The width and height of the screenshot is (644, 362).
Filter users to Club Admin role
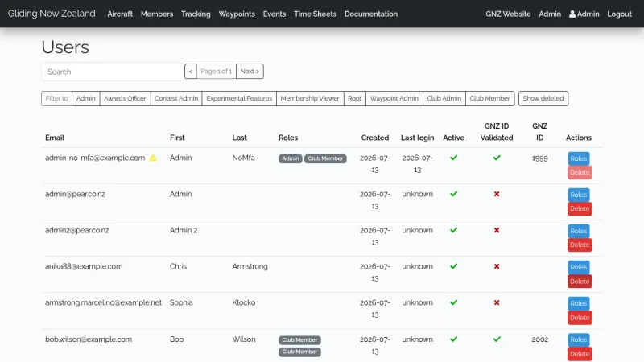444,98
